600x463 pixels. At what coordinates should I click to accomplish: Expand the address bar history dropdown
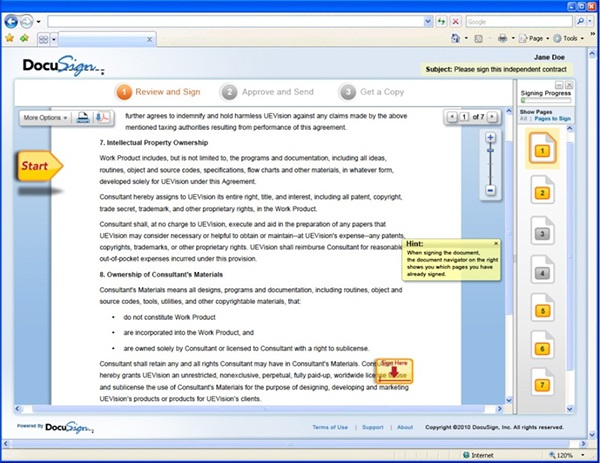tap(428, 21)
